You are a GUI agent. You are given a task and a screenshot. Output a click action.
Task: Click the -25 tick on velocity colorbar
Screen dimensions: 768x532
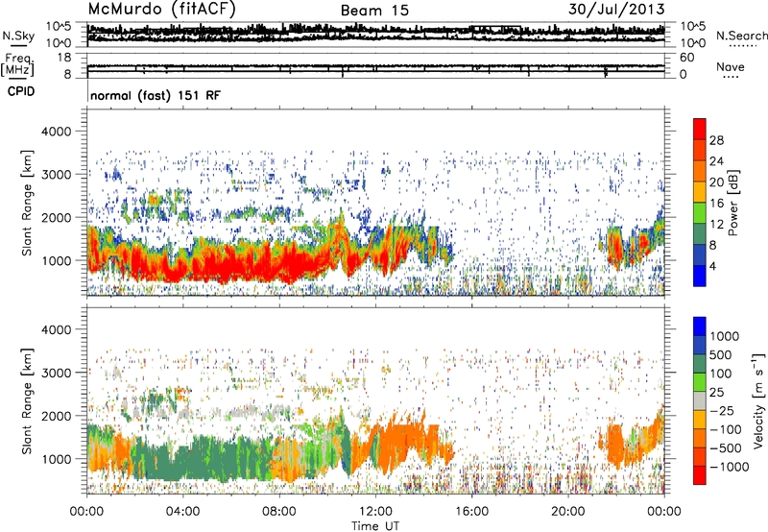click(723, 410)
